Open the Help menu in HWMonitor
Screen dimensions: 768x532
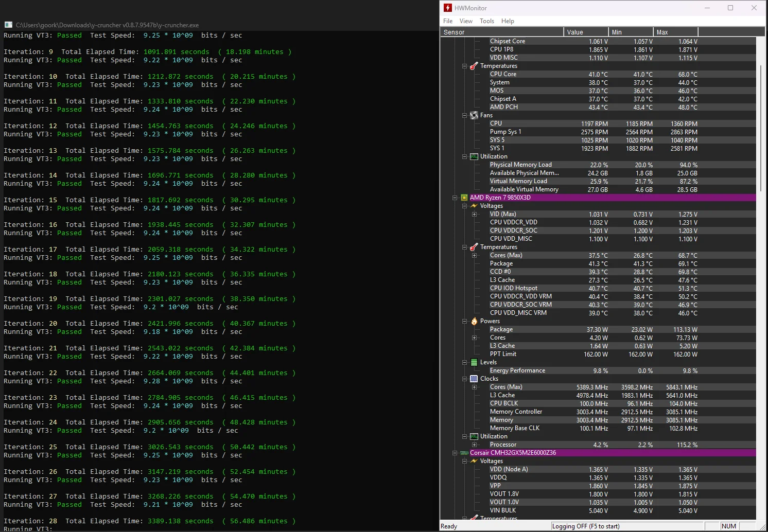508,21
